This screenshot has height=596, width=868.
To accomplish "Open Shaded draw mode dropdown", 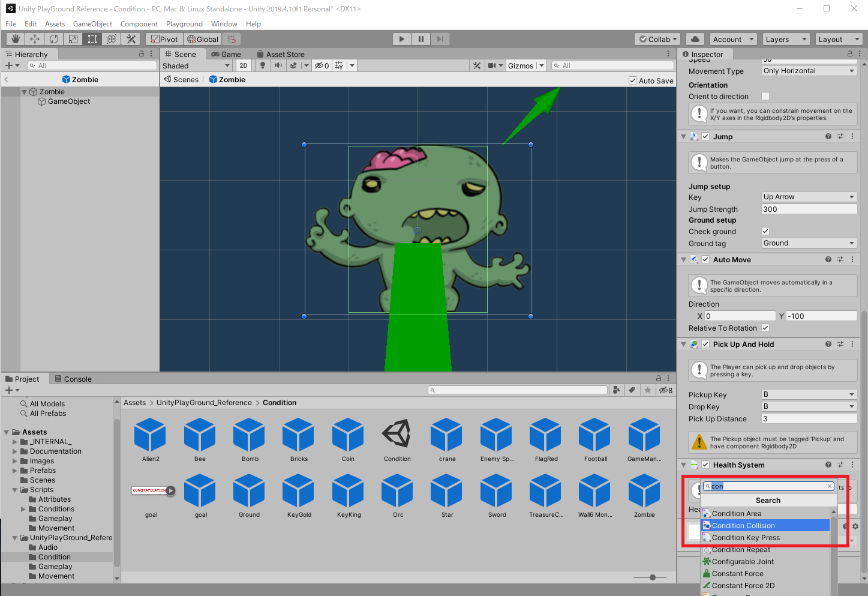I will click(196, 65).
